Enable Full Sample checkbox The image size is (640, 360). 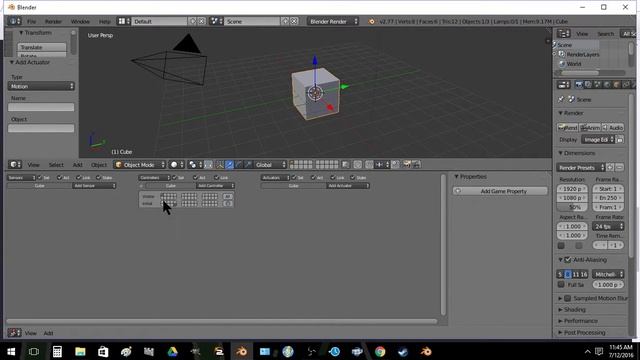(561, 284)
